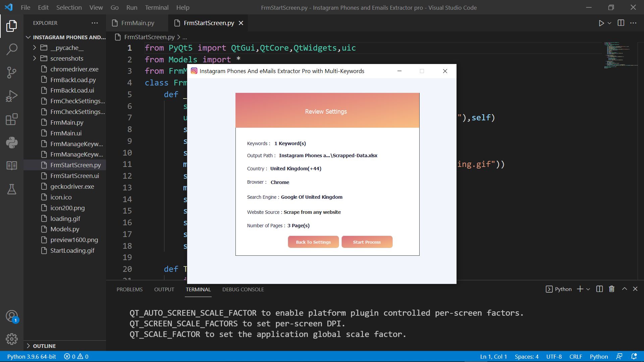644x362 pixels.
Task: Click the errors and warnings status indicator
Action: [76, 357]
